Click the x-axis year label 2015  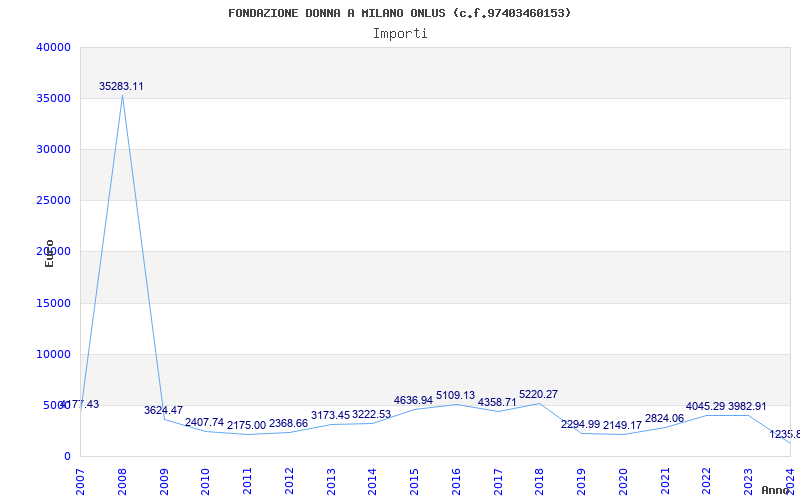point(414,482)
